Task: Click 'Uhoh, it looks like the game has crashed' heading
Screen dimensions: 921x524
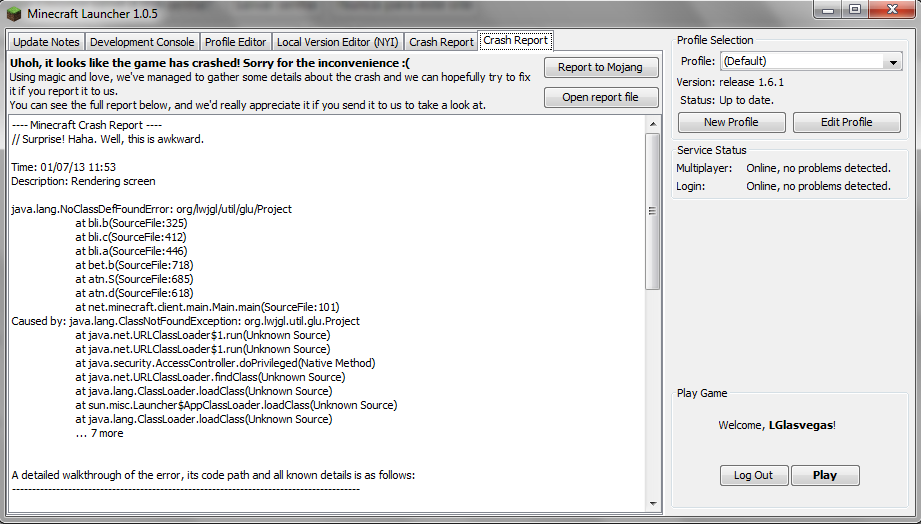Action: (x=210, y=63)
